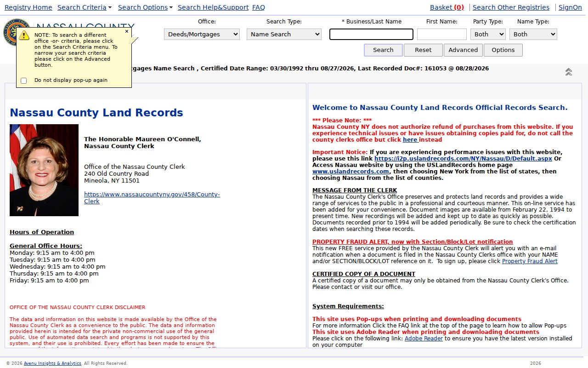Open the Adobe Reader link
The width and height of the screenshot is (588, 368).
pos(424,339)
